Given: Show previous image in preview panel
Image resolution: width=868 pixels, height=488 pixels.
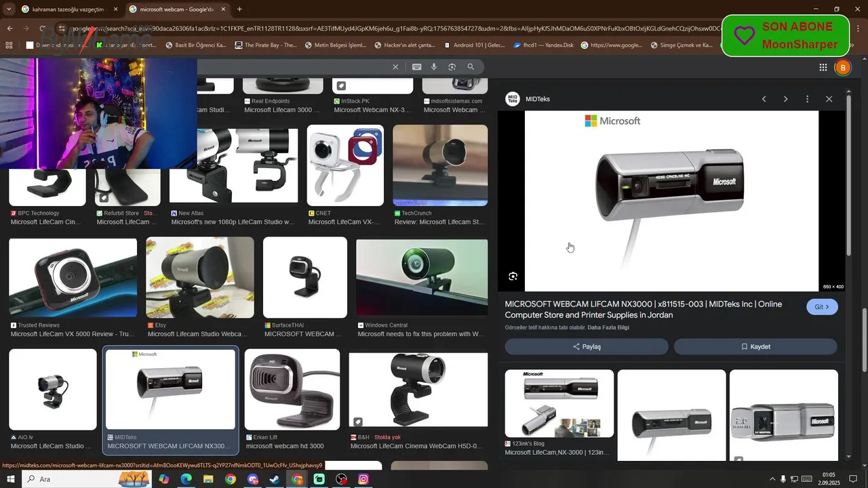Looking at the screenshot, I should coord(764,99).
